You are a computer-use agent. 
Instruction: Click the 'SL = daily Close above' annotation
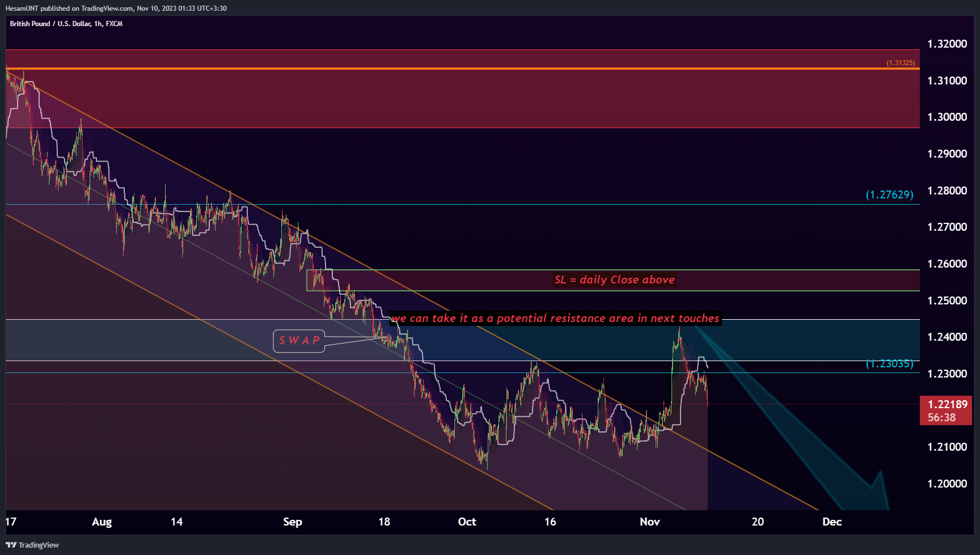(x=615, y=279)
